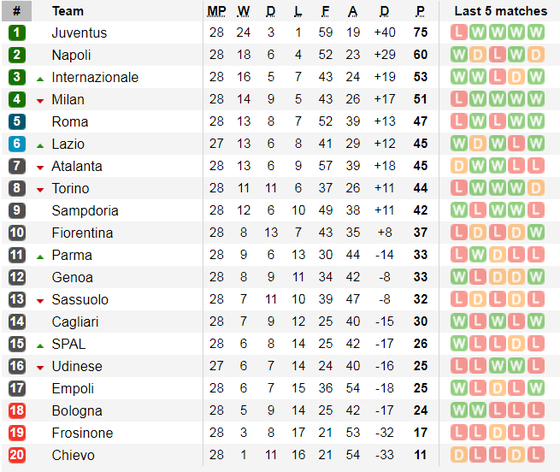Click Bologna's first last-5 result, the W badge
The image size is (560, 472).
tap(459, 410)
